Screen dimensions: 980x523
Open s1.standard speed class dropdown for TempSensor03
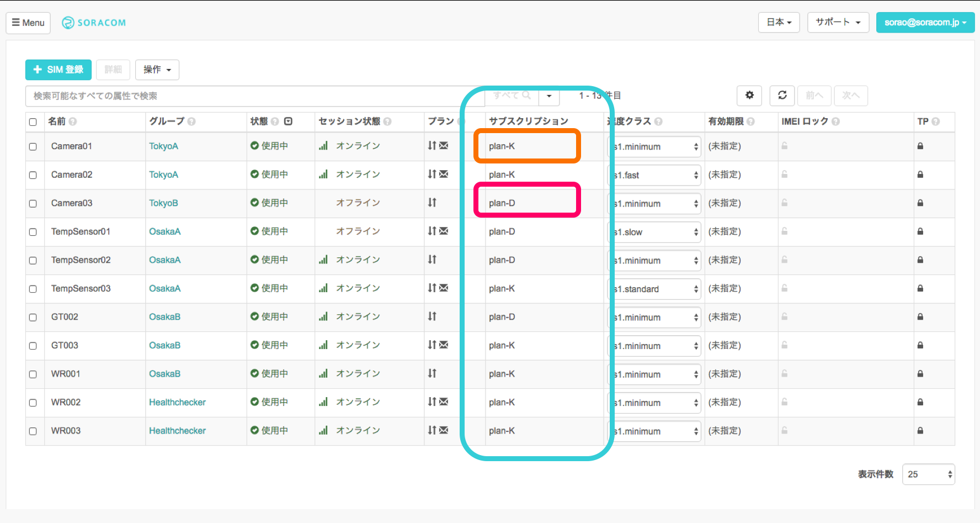pyautogui.click(x=654, y=289)
